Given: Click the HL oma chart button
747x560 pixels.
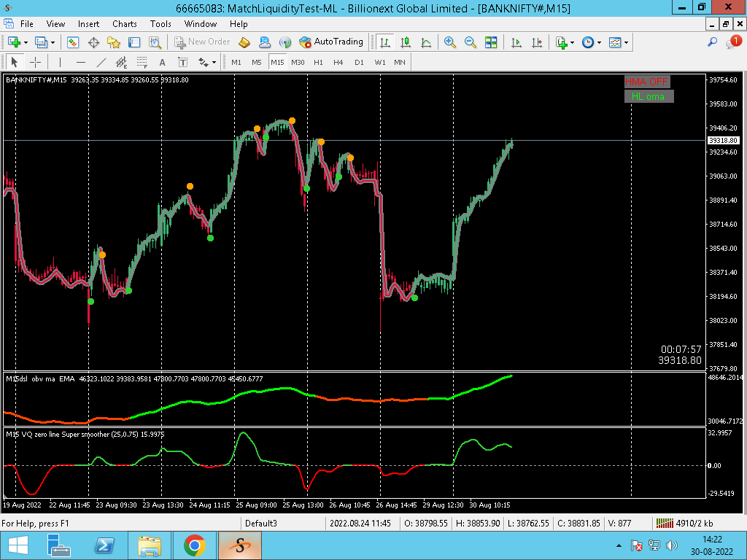Looking at the screenshot, I should 649,96.
